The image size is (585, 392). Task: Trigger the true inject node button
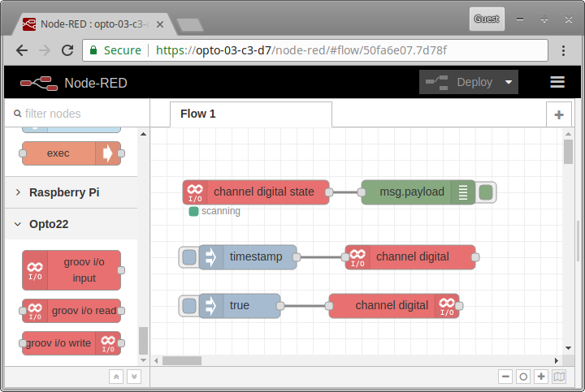click(189, 306)
